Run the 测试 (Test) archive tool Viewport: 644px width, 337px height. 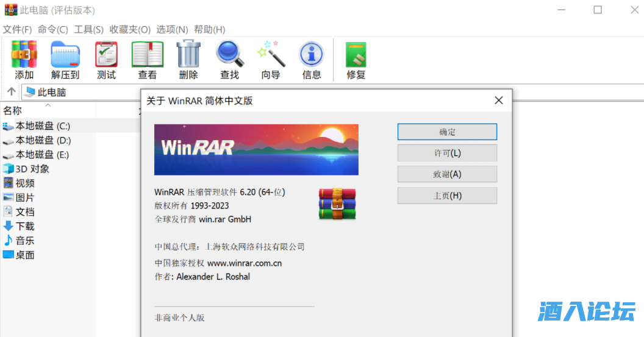click(106, 54)
